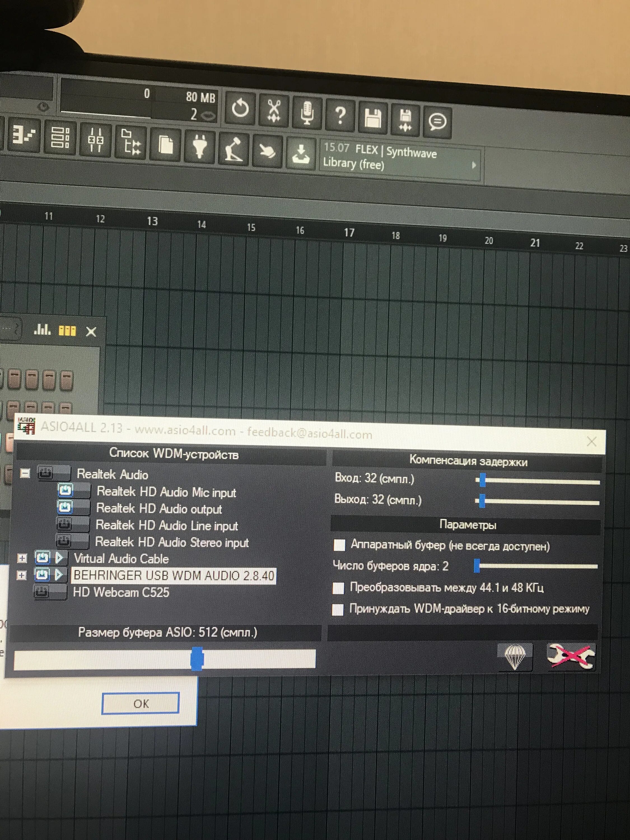
Task: Select Realtek HD Audio Mic input entry
Action: pos(166,492)
